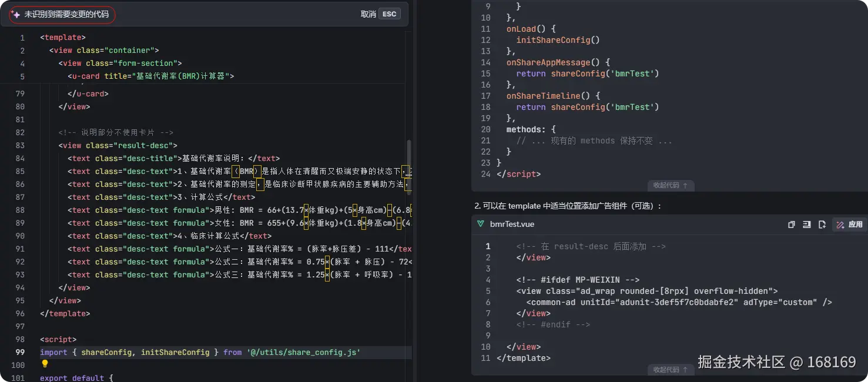
Task: Click the 公式一 formula line
Action: (240, 249)
